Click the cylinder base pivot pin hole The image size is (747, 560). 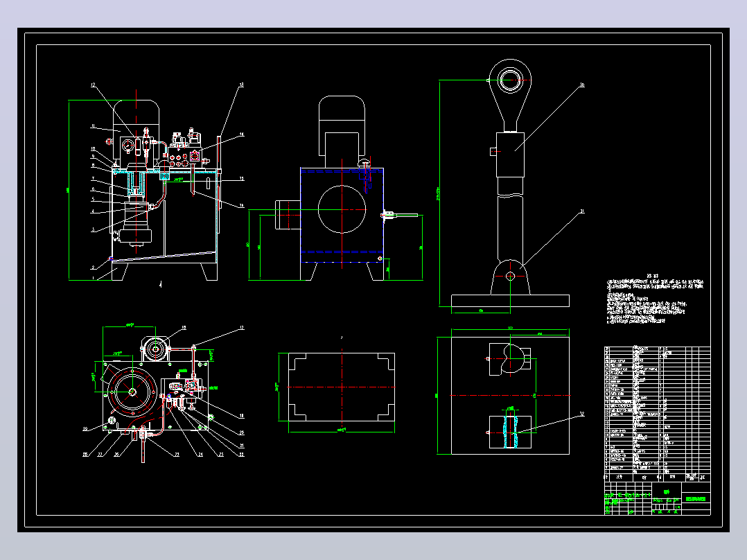510,276
